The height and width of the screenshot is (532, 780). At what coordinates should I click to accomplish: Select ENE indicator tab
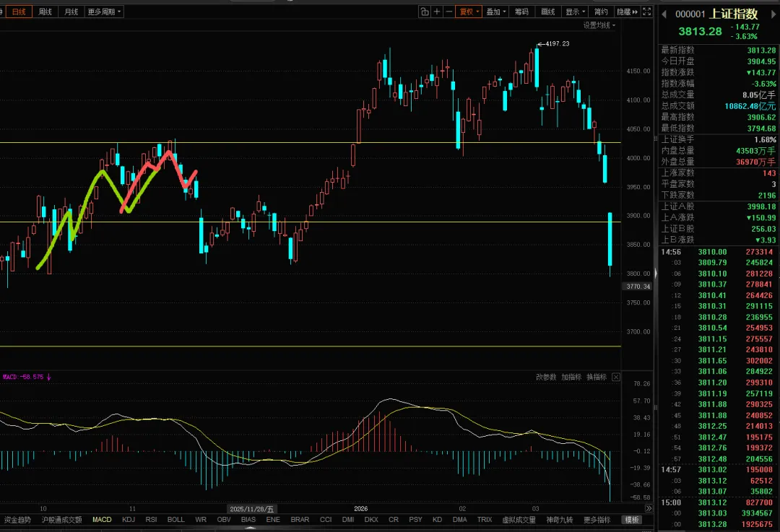point(273,520)
